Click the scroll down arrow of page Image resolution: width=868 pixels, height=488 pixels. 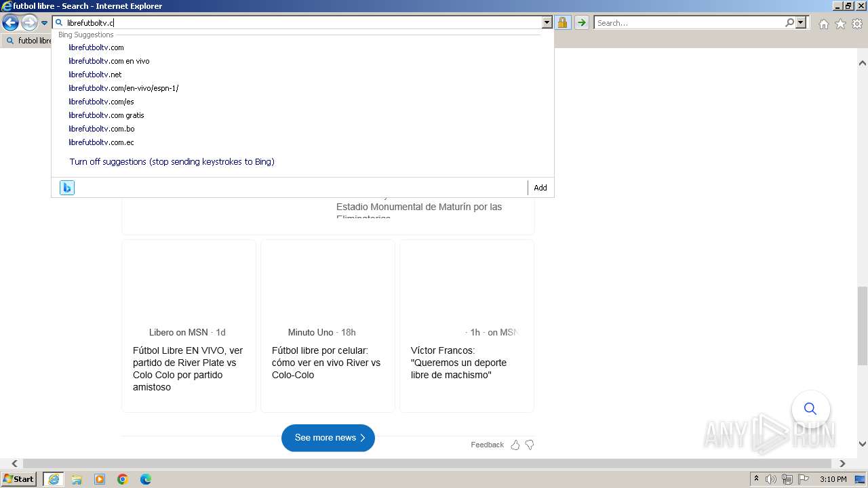coord(862,444)
